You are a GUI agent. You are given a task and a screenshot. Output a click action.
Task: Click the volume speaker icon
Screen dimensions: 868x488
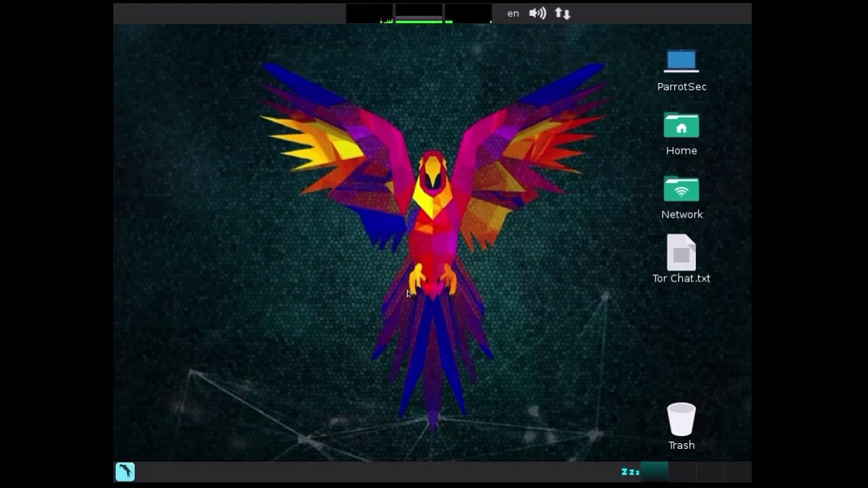pos(538,14)
